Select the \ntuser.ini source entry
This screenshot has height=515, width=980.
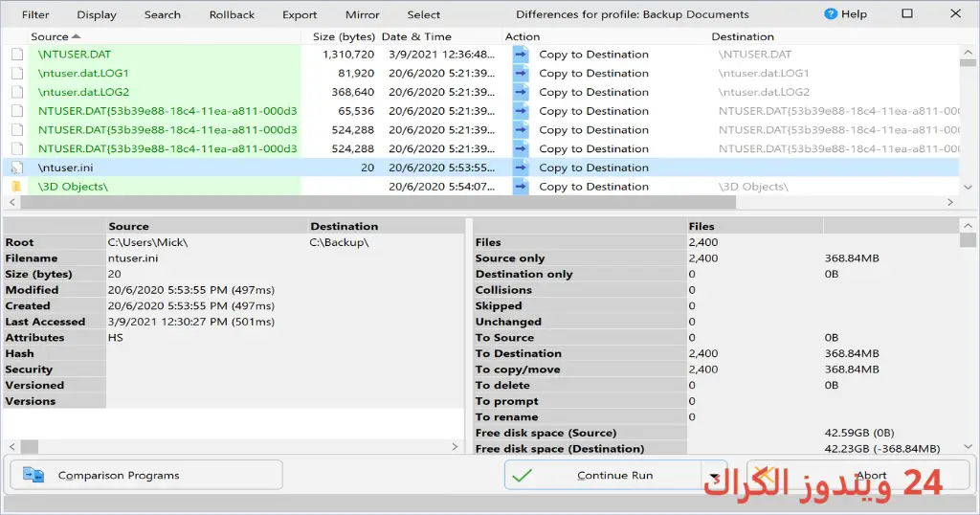(x=66, y=168)
